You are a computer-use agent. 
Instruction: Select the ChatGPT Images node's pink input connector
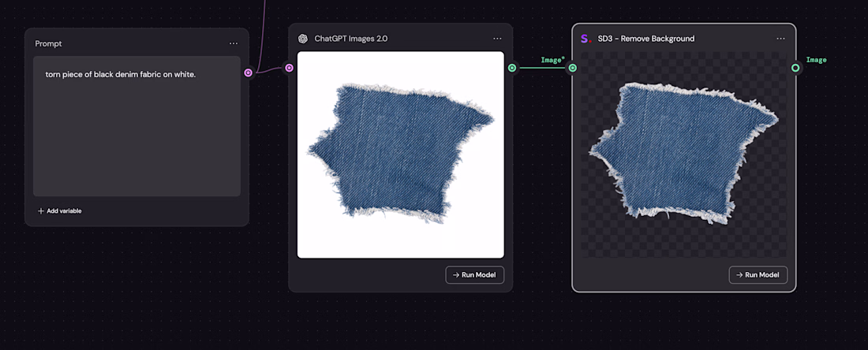tap(289, 68)
